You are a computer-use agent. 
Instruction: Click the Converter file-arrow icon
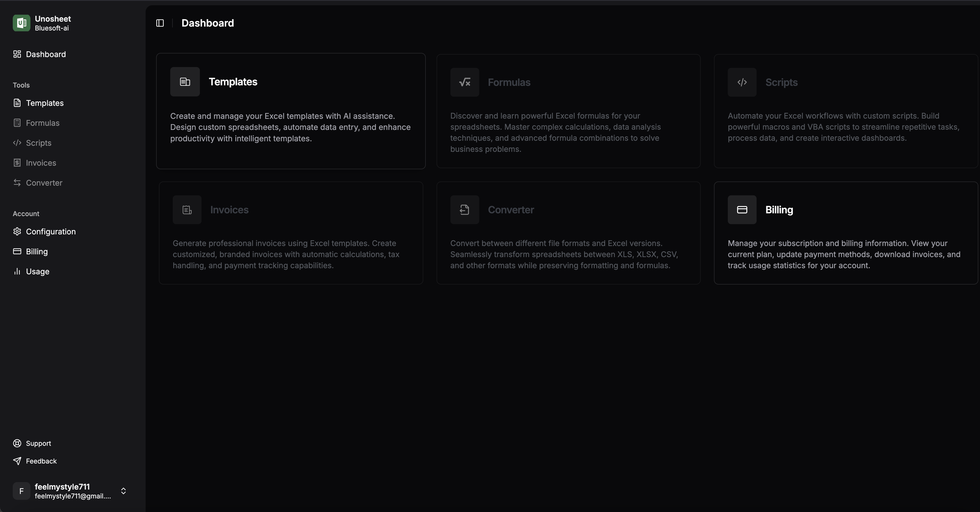click(x=465, y=210)
